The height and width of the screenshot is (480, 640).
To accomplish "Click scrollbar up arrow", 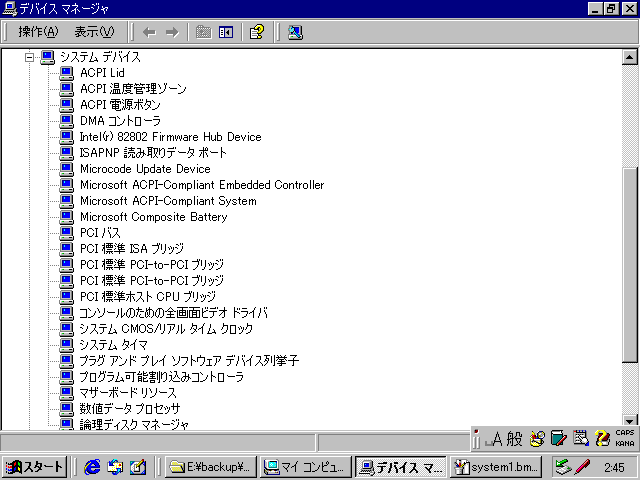I will coord(629,57).
